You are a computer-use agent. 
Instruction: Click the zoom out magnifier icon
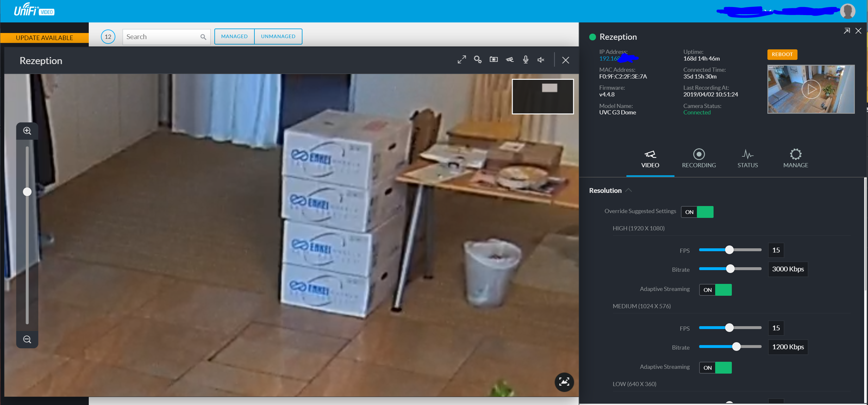(x=27, y=339)
